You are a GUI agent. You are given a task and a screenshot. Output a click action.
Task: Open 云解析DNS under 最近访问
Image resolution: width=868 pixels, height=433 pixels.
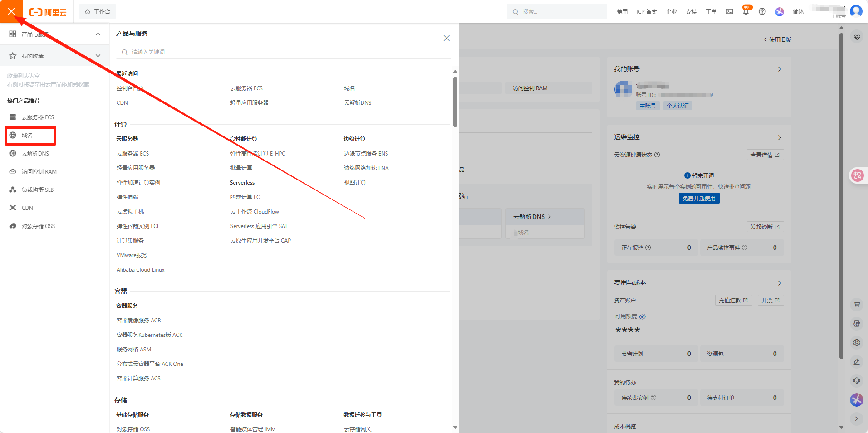tap(358, 103)
